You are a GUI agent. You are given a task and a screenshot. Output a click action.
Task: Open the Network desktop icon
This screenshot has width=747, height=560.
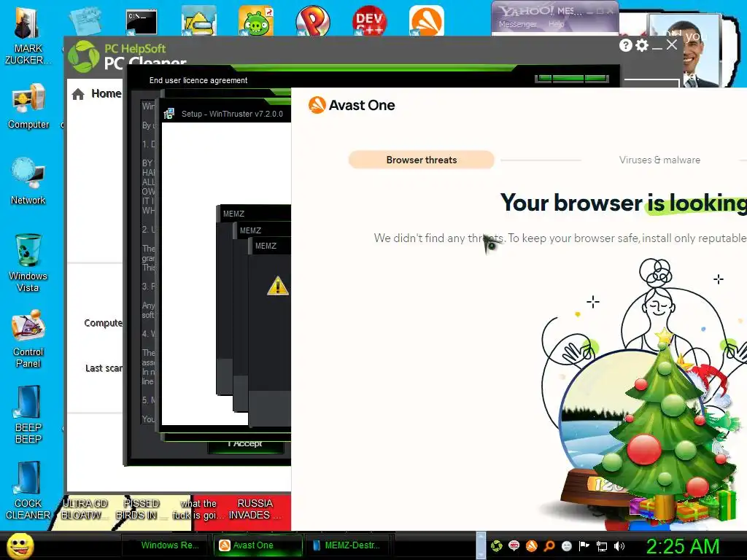pyautogui.click(x=28, y=181)
